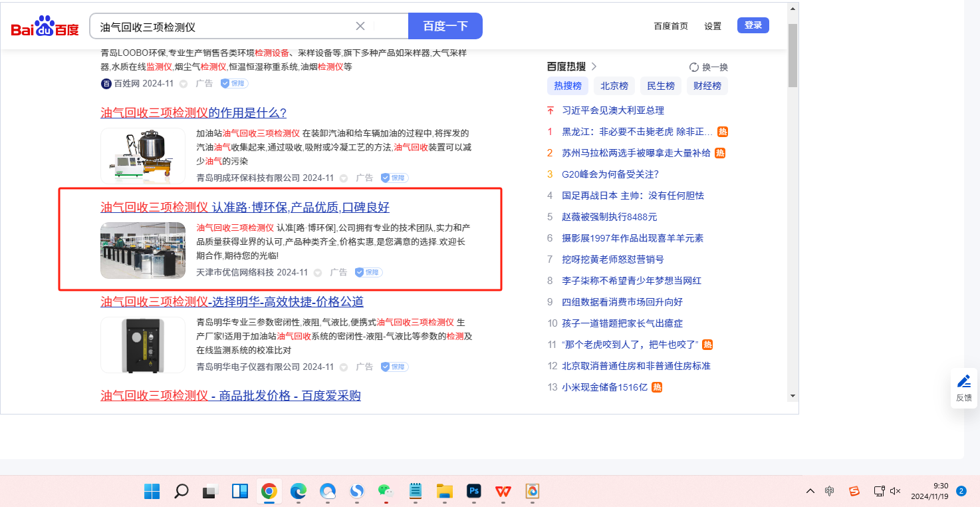Screen dimensions: 980x507
Task: Click the 登录 login button
Action: (753, 25)
